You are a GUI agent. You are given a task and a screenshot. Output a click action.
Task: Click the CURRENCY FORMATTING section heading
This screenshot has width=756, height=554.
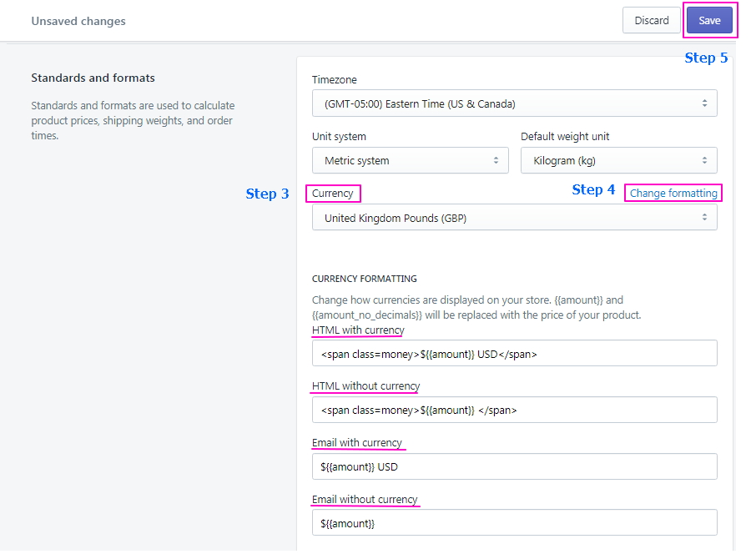click(364, 279)
